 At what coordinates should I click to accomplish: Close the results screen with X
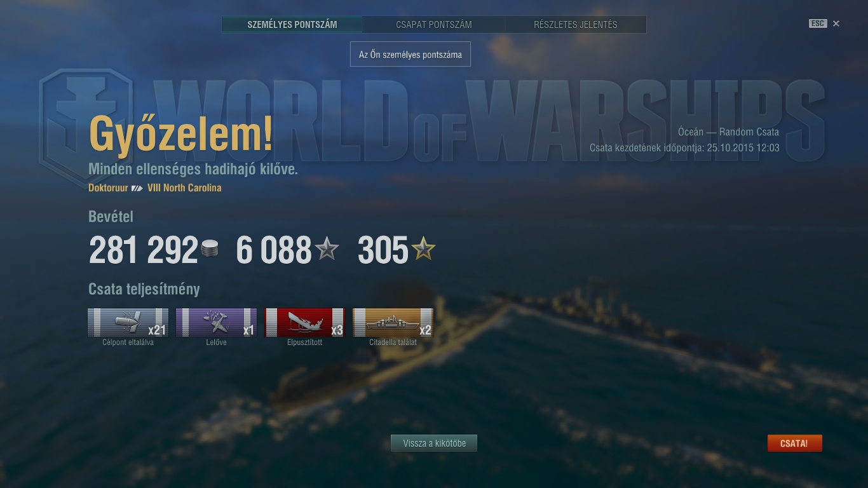(836, 24)
